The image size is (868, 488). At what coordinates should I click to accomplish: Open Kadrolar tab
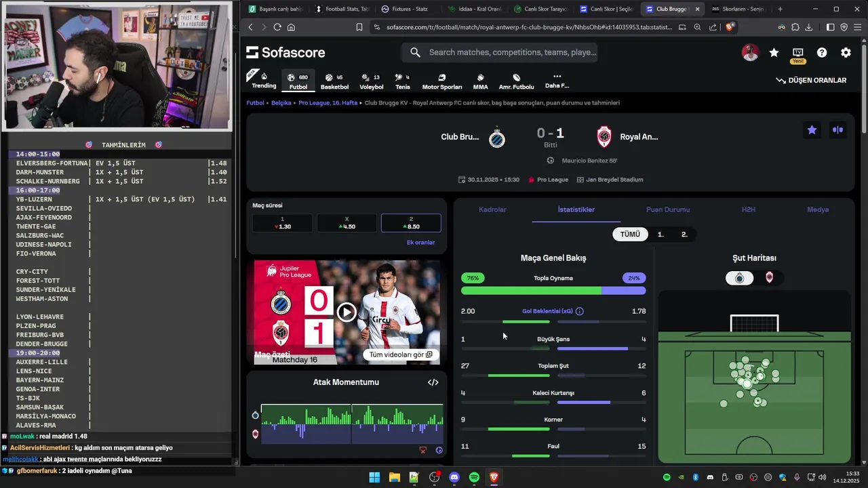(492, 209)
